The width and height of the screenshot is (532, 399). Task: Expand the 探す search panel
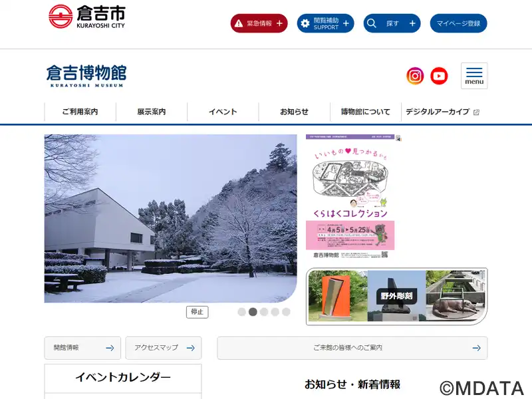(392, 23)
